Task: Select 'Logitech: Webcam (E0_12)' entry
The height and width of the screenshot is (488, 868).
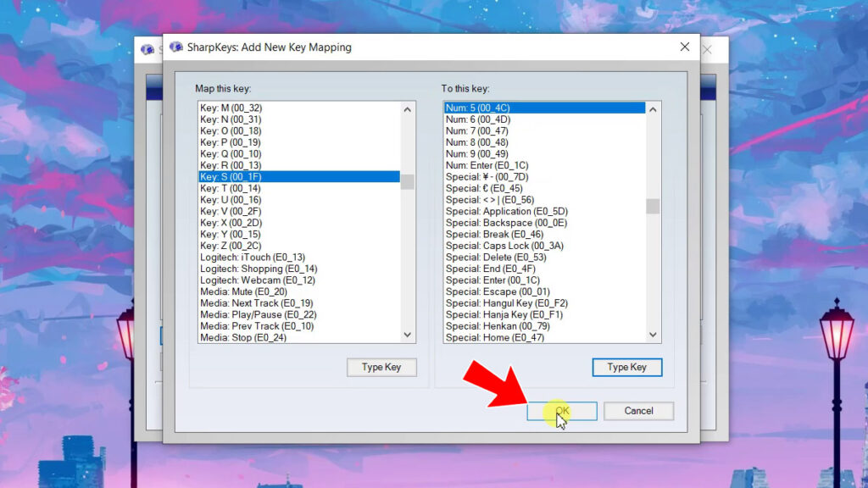Action: click(x=299, y=280)
